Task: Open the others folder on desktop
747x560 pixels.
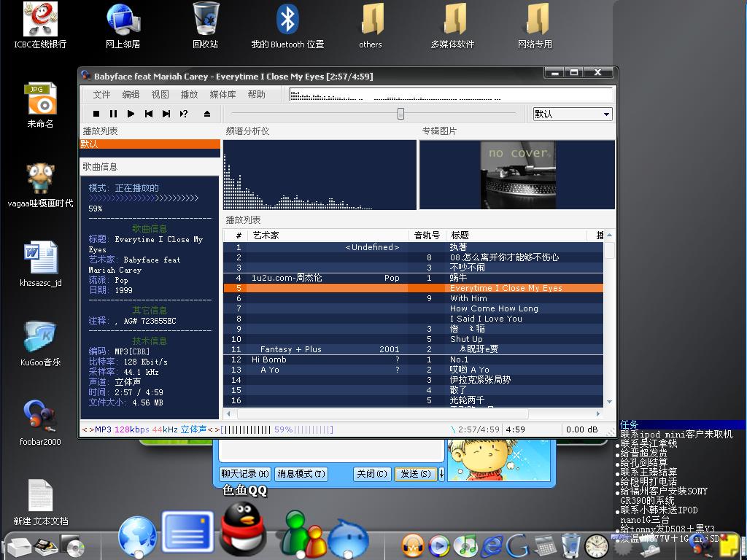Action: click(371, 26)
